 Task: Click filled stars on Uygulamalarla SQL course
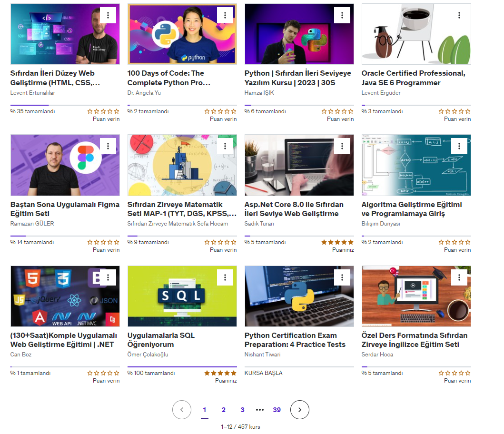[220, 373]
